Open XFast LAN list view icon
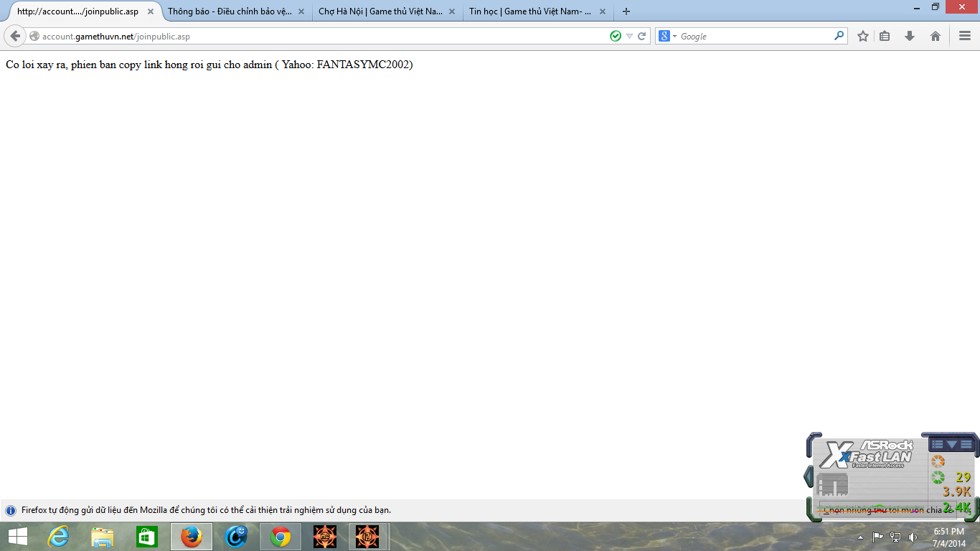The height and width of the screenshot is (551, 980). pos(937,445)
